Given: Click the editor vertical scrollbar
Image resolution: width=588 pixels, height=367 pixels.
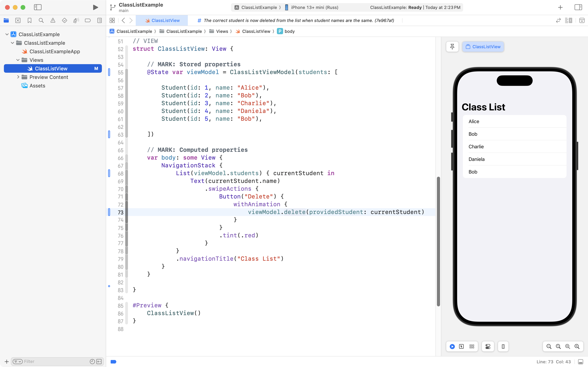Looking at the screenshot, I should tap(438, 241).
